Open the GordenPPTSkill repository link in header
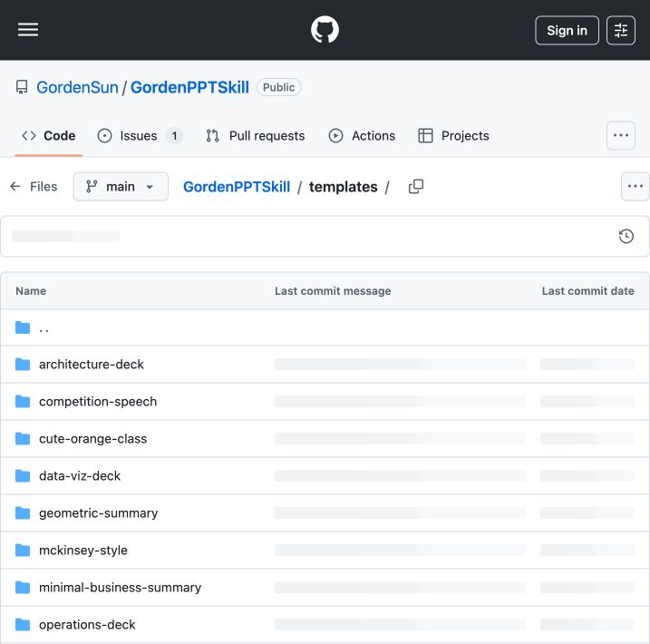This screenshot has height=644, width=650. click(189, 87)
